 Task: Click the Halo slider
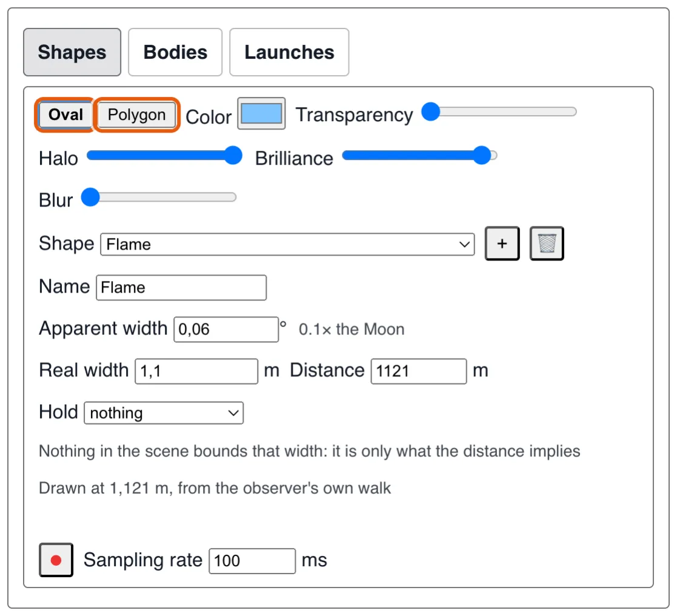coord(164,155)
